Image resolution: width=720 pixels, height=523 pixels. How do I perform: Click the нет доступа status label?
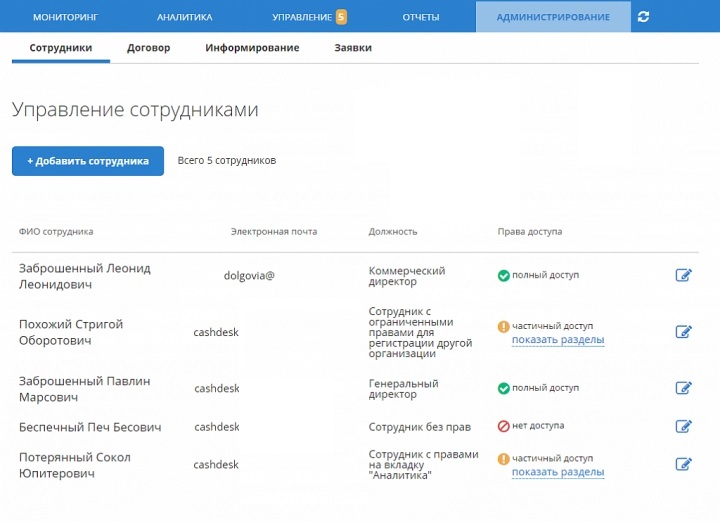[538, 426]
